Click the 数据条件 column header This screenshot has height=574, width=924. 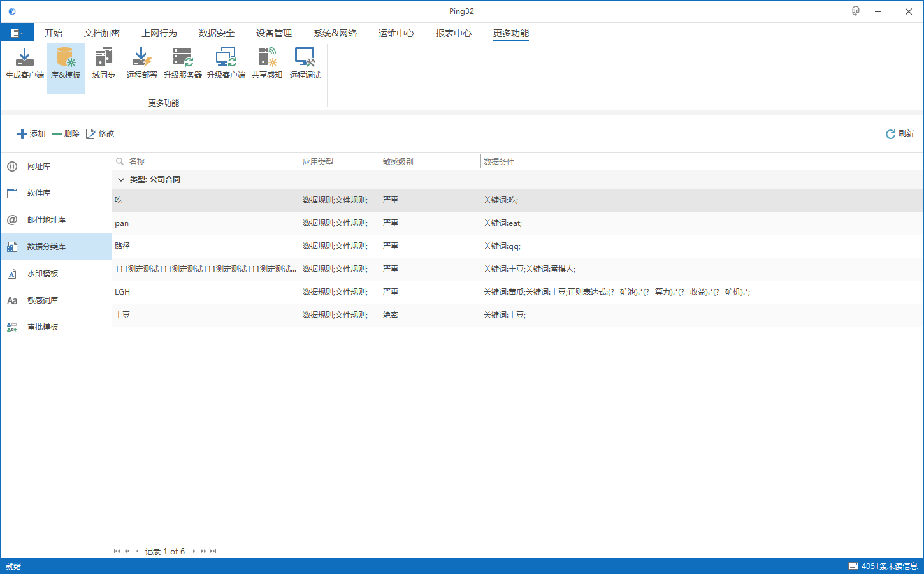coord(702,162)
